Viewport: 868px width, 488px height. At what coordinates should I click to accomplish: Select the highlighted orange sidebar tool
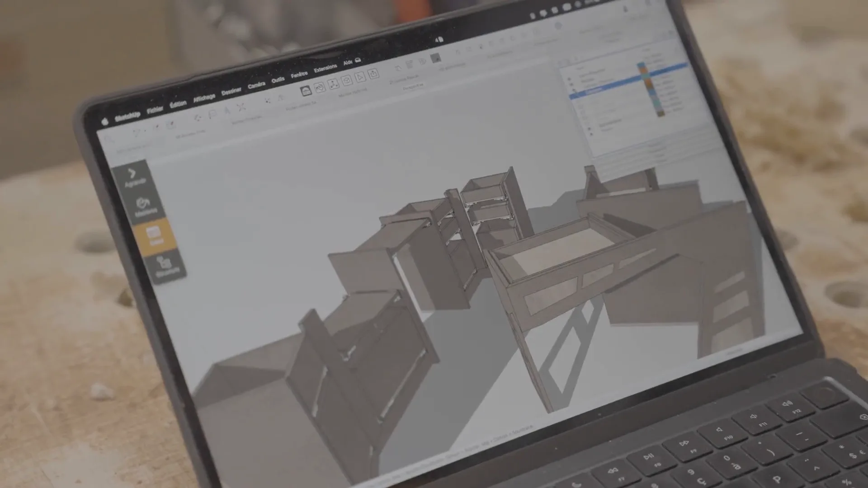click(154, 235)
